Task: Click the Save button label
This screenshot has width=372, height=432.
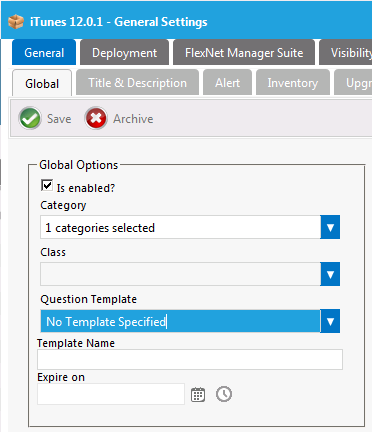Action: 59,119
